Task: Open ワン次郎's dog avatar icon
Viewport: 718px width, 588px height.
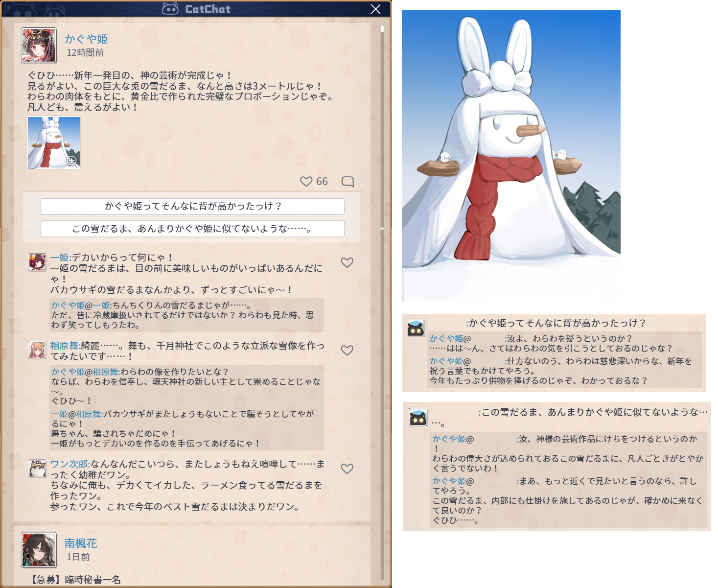Action: point(37,469)
